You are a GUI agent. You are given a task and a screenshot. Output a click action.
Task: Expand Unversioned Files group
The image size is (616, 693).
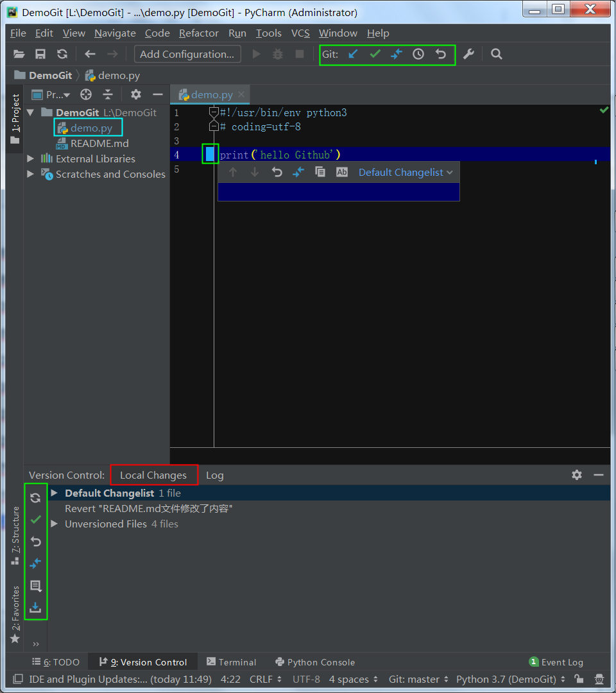point(55,524)
